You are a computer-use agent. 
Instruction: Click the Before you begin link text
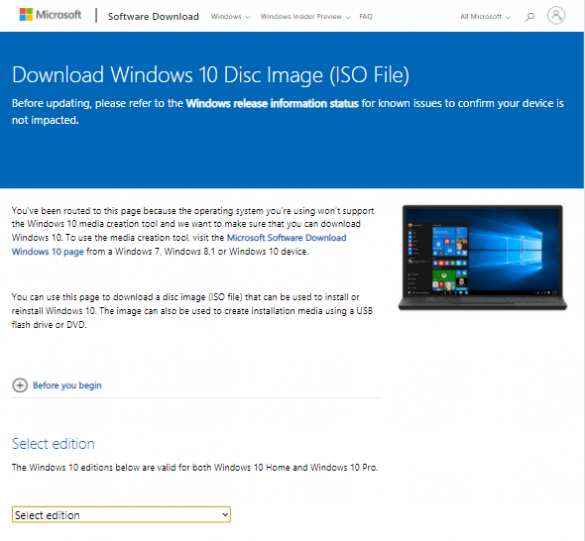coord(67,385)
